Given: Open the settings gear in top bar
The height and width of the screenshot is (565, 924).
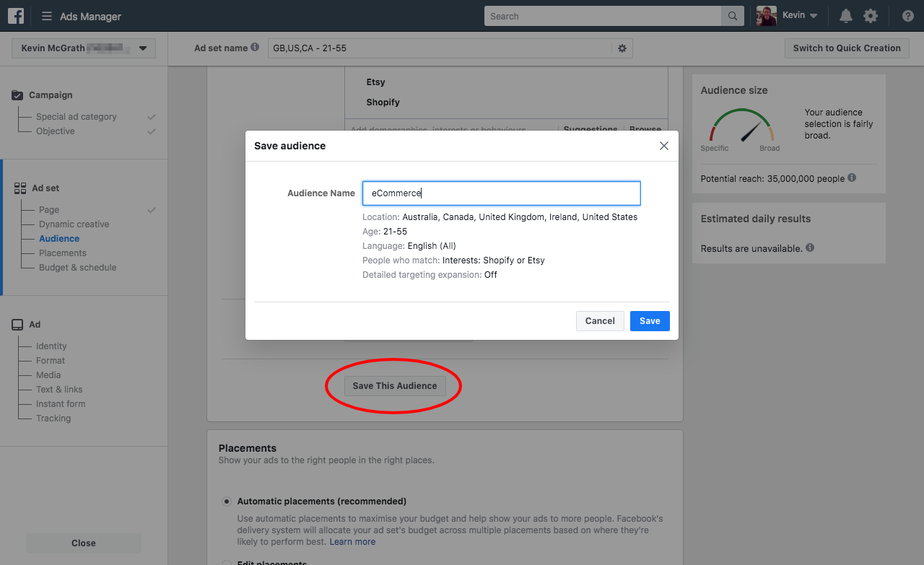Looking at the screenshot, I should [871, 16].
